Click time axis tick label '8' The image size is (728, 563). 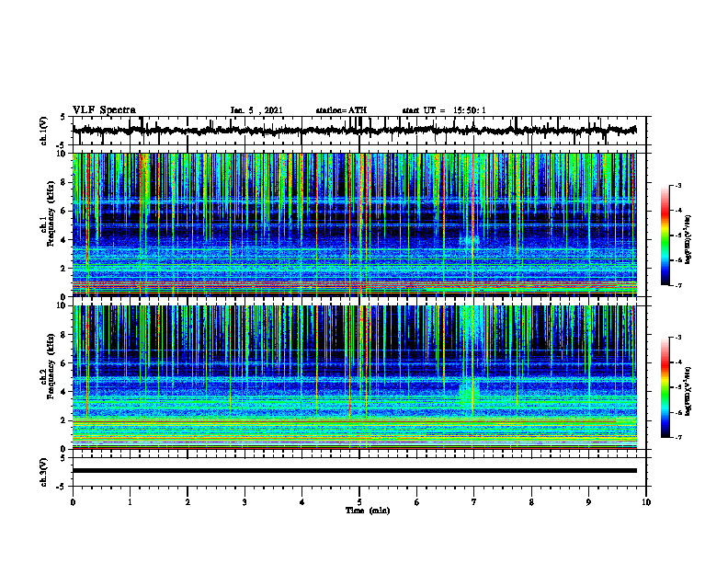tap(531, 502)
